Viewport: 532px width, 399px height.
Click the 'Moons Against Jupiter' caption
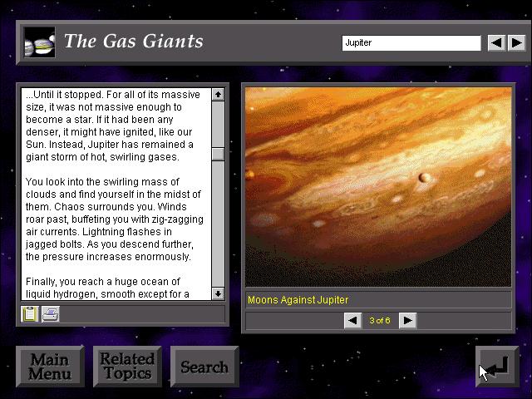point(298,300)
